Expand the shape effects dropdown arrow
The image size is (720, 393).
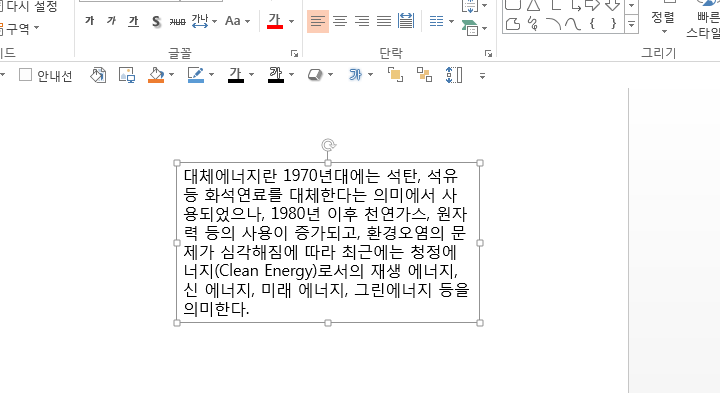(x=331, y=74)
